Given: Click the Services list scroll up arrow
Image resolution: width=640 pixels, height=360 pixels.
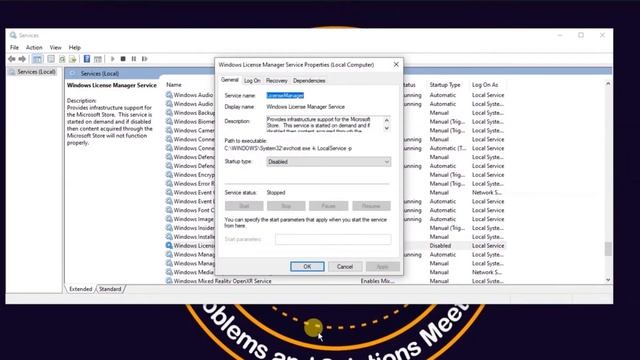Looking at the screenshot, I should (x=608, y=84).
